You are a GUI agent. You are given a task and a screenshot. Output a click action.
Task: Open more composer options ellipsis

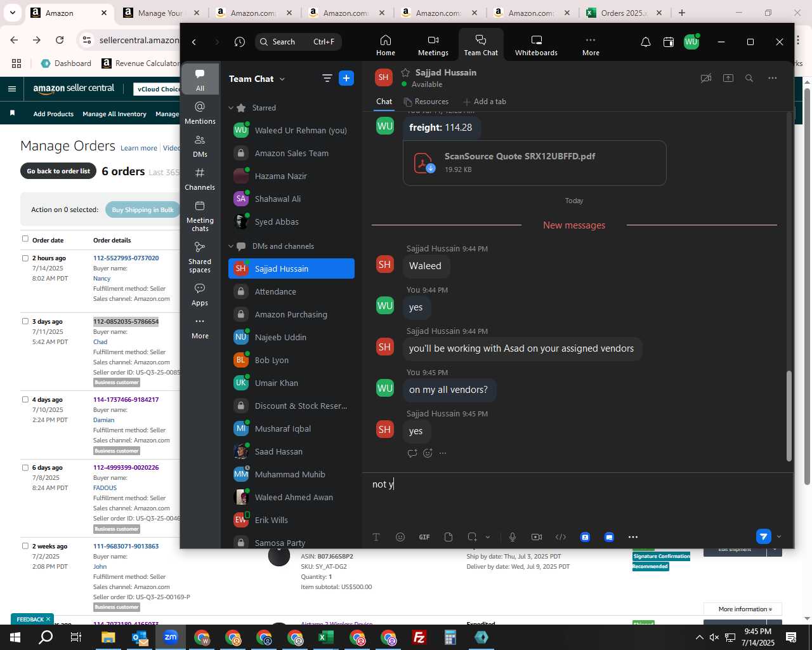pos(633,537)
